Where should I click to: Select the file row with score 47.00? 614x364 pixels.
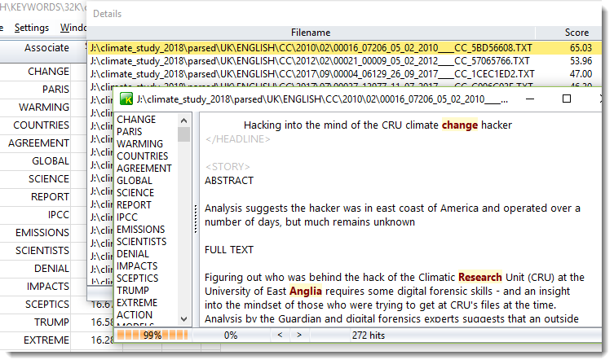[345, 73]
